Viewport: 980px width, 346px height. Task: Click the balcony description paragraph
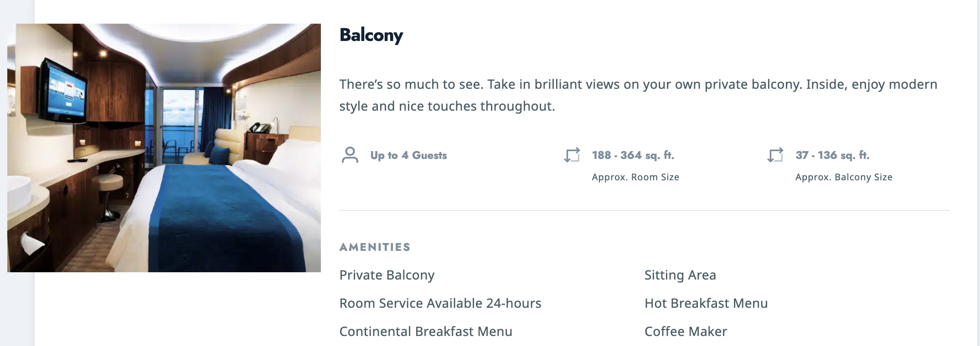coord(638,95)
